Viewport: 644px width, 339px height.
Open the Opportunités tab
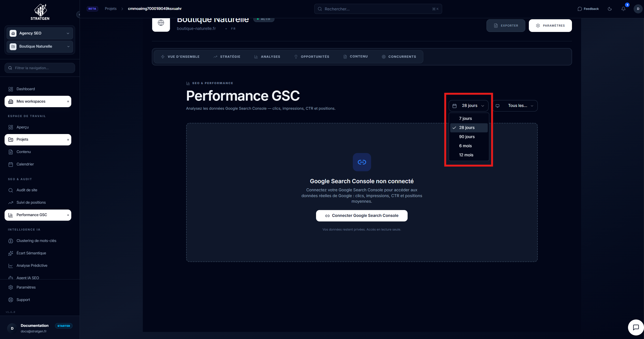pos(315,56)
